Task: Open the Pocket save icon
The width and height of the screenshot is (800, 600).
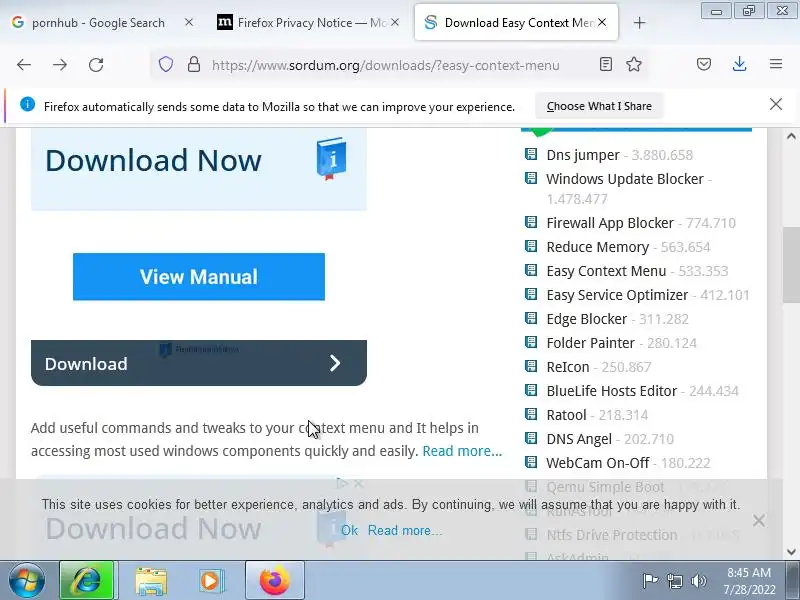Action: coord(704,64)
